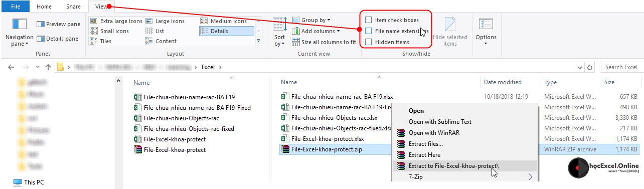
Task: Click the Up arrow navigation button
Action: click(x=48, y=67)
